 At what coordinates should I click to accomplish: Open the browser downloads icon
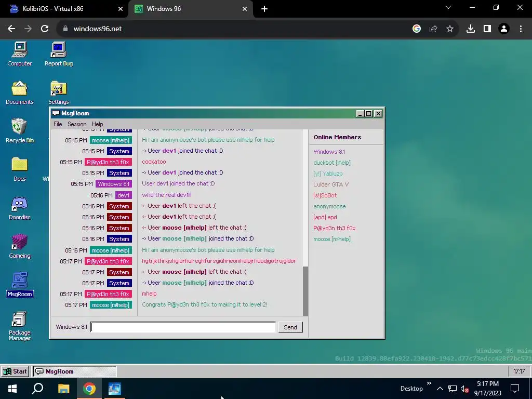click(x=471, y=29)
